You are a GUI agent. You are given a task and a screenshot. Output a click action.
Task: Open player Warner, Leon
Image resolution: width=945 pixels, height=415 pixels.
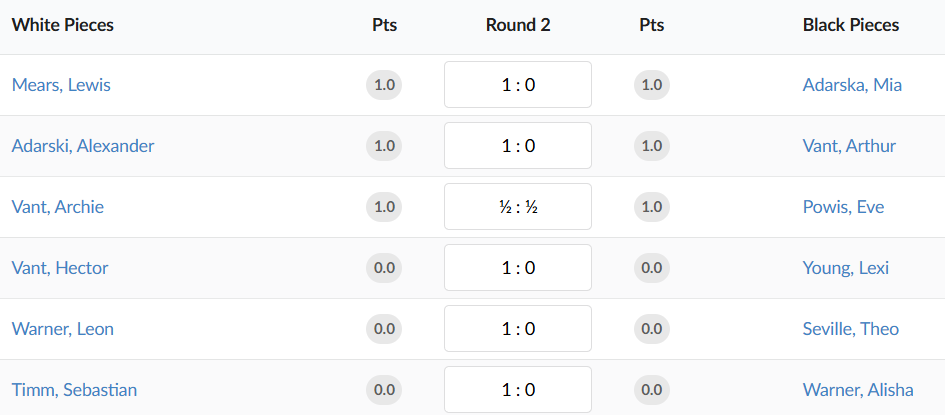[62, 329]
